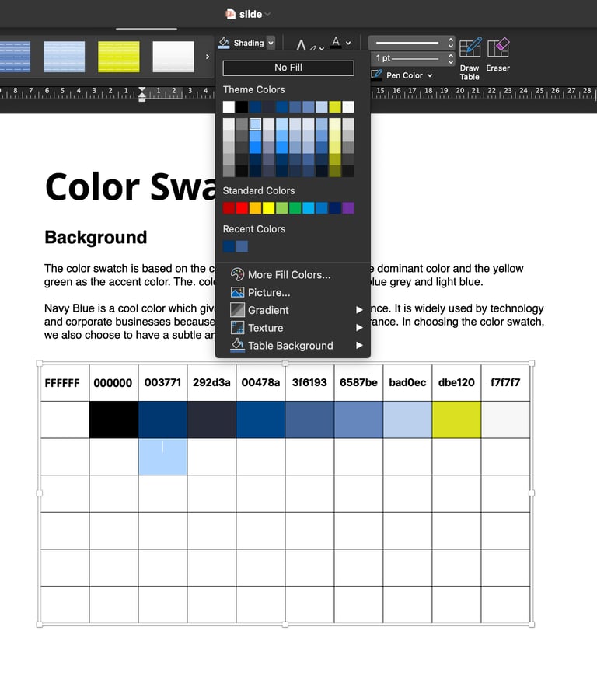Apply the white plain table style thumbnail
597x700 pixels.
pos(173,57)
